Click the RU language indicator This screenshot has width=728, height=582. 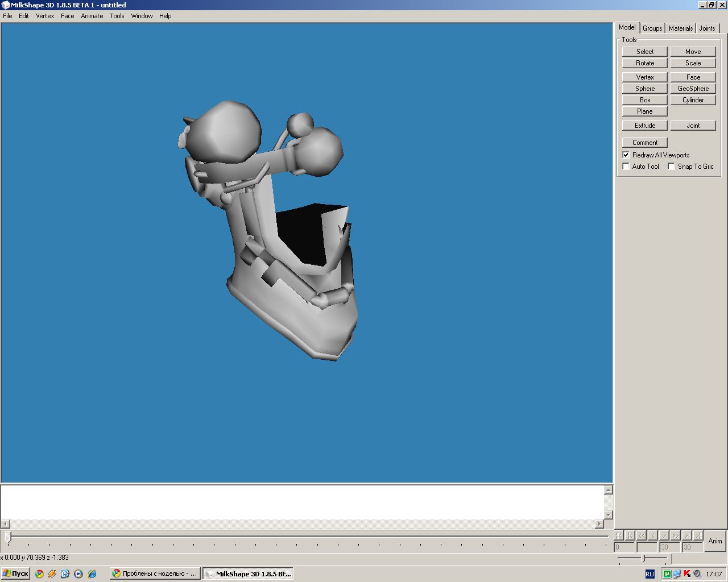(650, 574)
